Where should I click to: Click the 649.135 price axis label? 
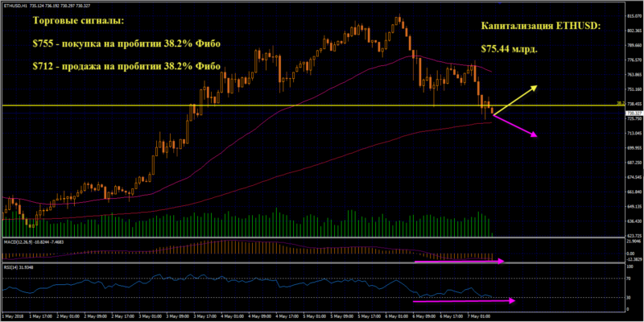point(633,207)
